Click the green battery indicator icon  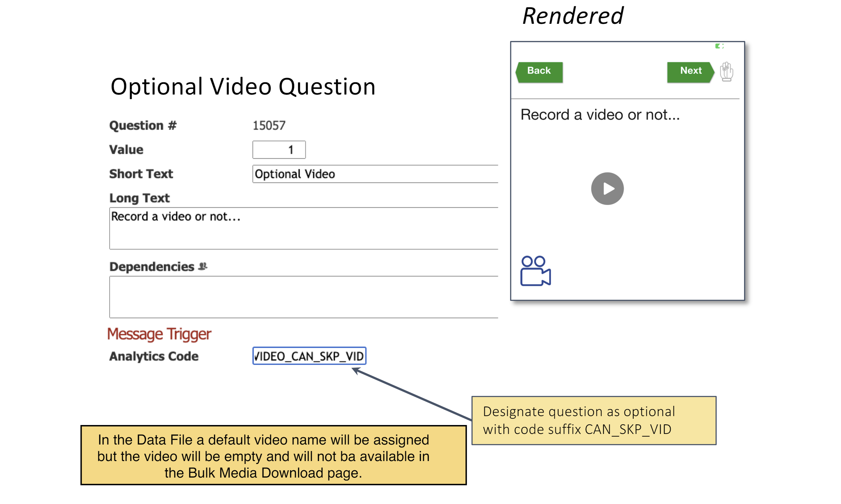[719, 46]
